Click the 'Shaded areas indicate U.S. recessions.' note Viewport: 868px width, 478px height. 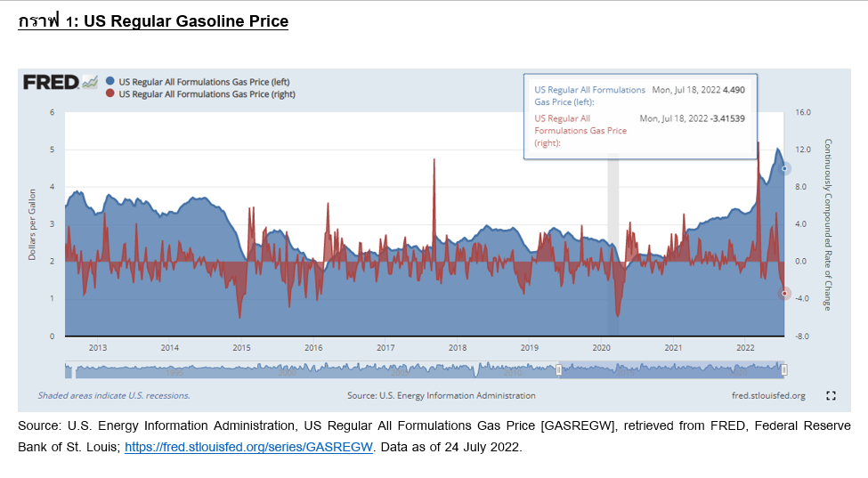114,395
